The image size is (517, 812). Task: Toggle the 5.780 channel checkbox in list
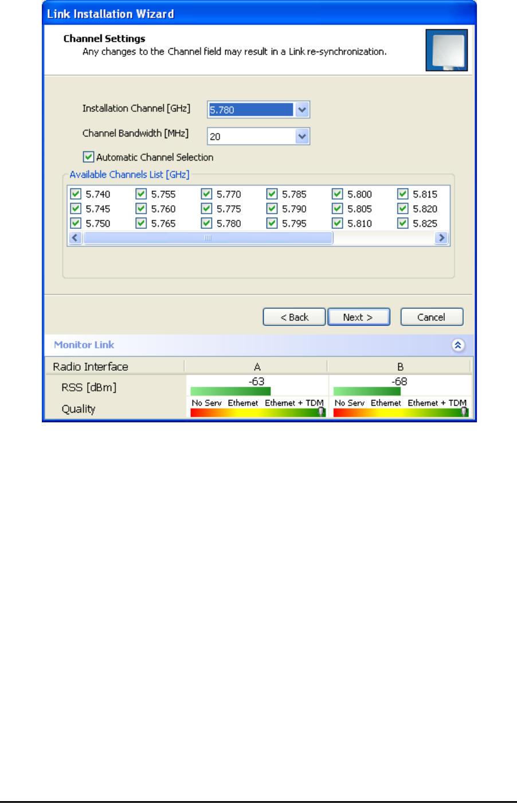[206, 223]
